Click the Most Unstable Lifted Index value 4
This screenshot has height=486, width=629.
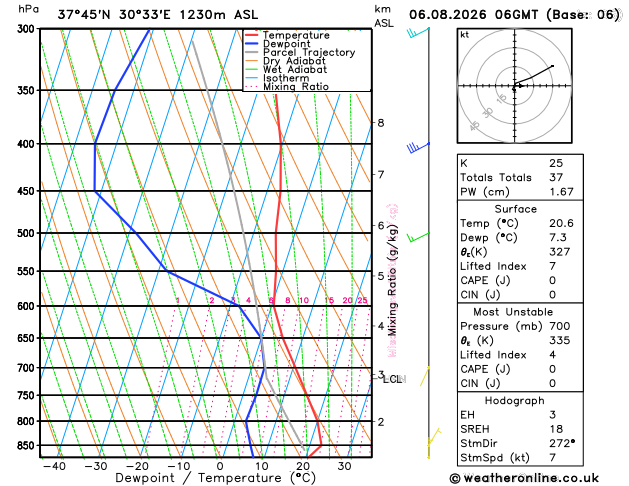pos(552,355)
